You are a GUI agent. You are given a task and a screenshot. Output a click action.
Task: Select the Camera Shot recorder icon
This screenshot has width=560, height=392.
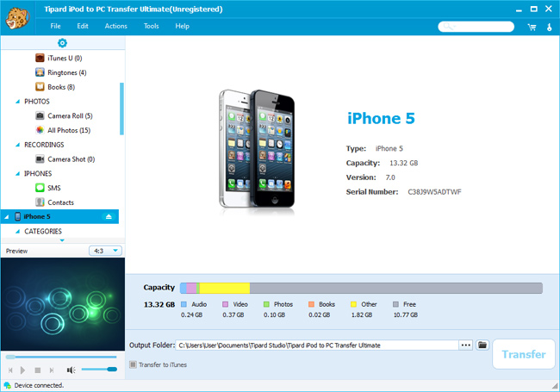pos(40,159)
